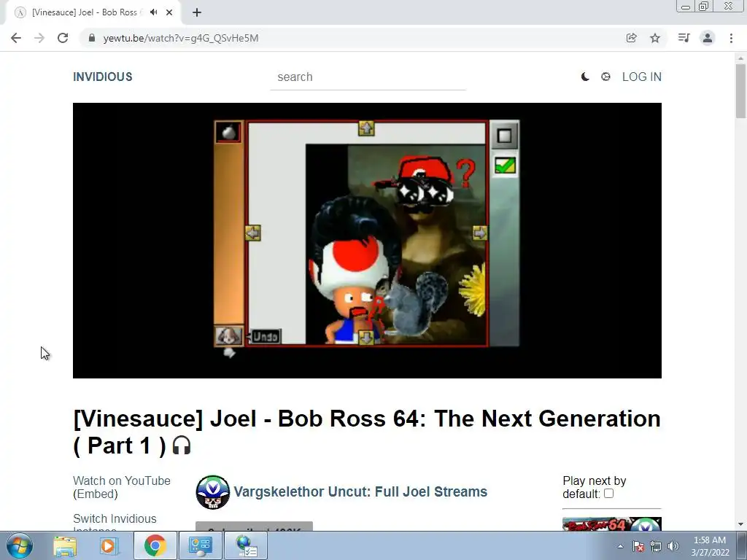The height and width of the screenshot is (560, 747).
Task: Open a new tab with the plus button
Action: click(197, 12)
